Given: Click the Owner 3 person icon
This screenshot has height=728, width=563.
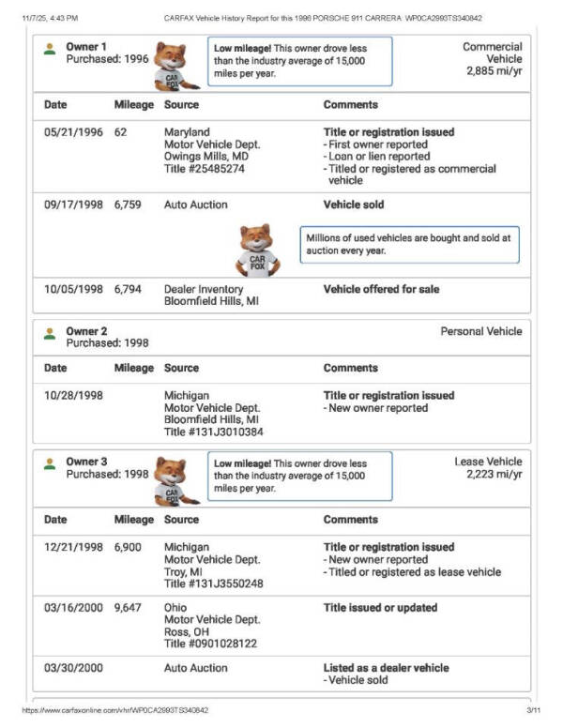Looking at the screenshot, I should tap(50, 463).
